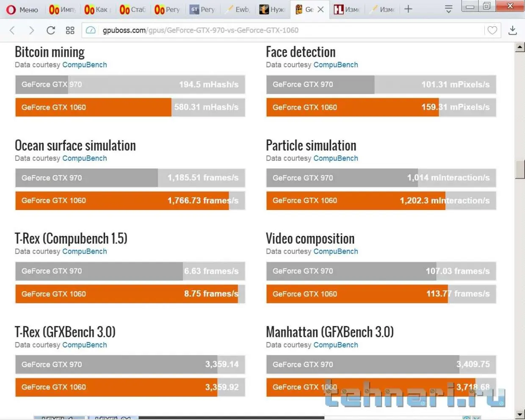Open the Opera Меню button
The image size is (525, 420).
tap(22, 9)
